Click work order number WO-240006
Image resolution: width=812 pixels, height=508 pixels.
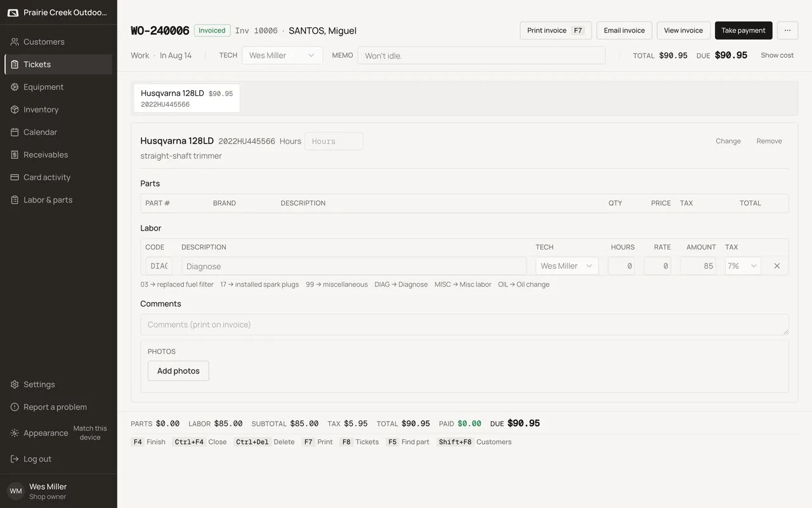click(x=160, y=30)
